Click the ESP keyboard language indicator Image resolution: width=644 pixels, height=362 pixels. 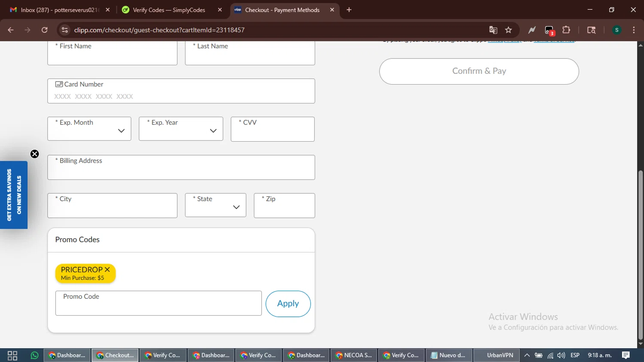coord(575,356)
